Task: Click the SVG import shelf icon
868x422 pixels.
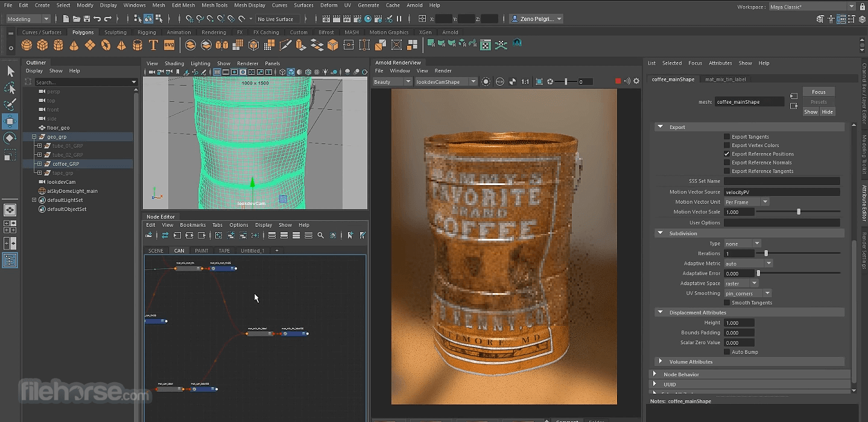Action: [x=169, y=45]
